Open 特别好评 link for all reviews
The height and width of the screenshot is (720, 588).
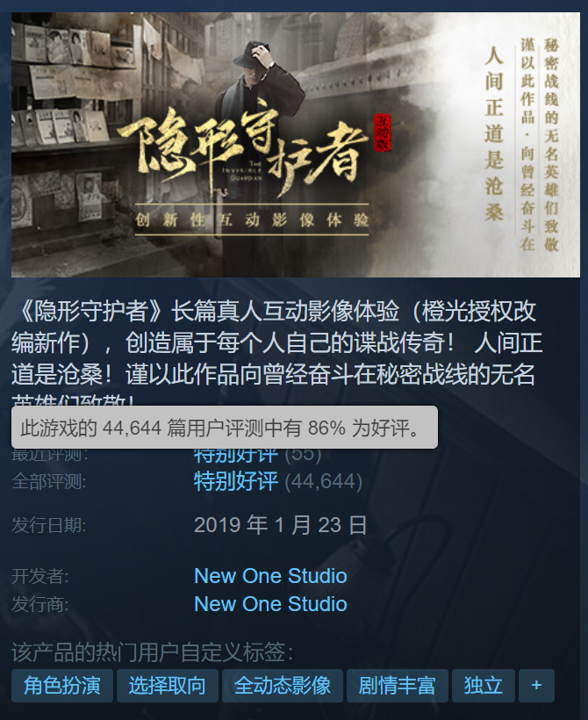236,481
